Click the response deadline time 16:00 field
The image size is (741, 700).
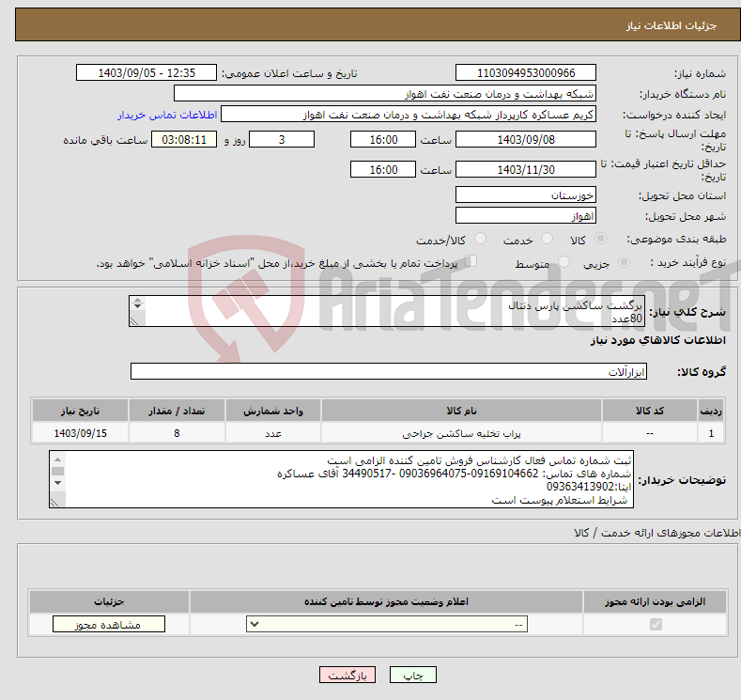coord(383,139)
